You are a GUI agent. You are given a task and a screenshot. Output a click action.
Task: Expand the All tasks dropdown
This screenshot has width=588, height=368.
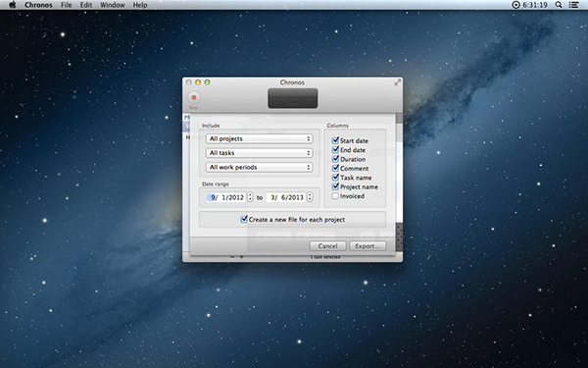tap(259, 153)
